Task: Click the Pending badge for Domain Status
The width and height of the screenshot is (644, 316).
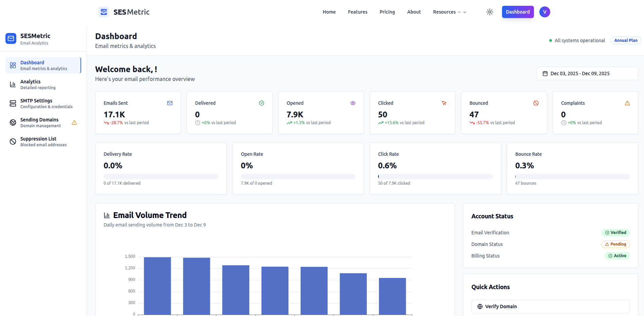Action: (615, 244)
